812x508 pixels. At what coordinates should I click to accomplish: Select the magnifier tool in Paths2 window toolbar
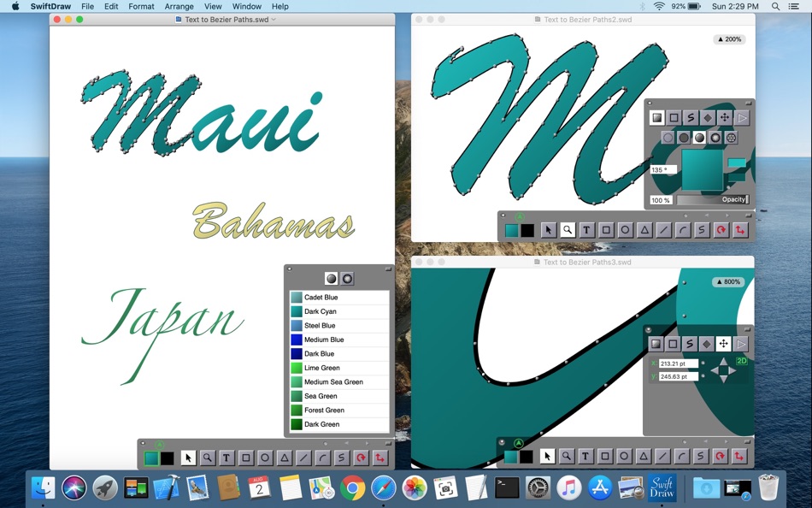click(568, 230)
